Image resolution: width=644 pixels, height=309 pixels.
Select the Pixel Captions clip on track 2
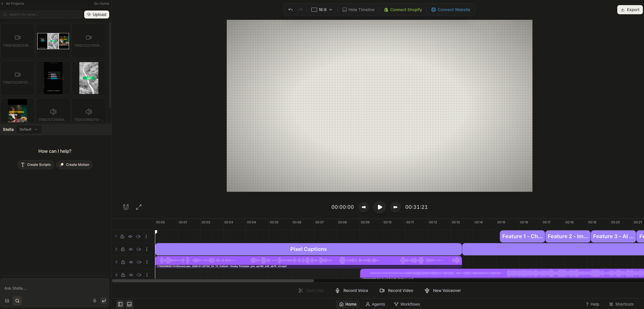(x=308, y=249)
